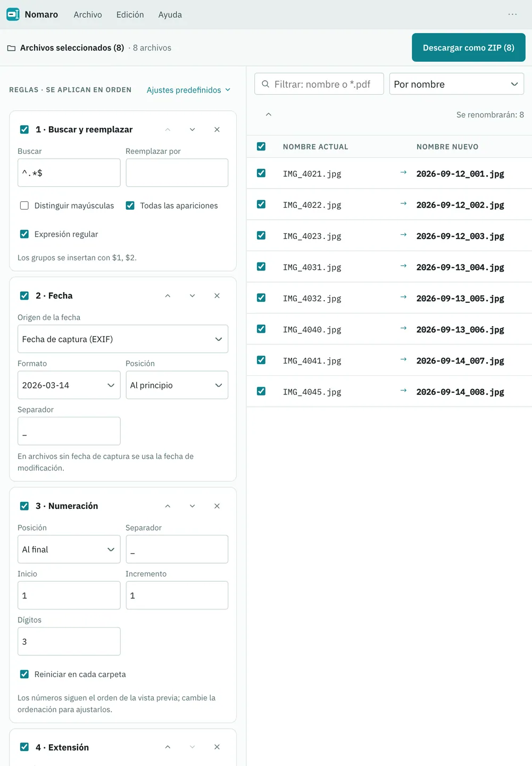
Task: Open date Formato dropdown showing 2026-03-14
Action: (x=69, y=385)
